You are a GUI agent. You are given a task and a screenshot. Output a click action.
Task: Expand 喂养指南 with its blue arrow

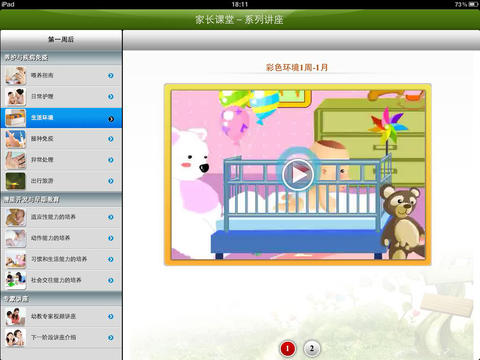[x=111, y=76]
